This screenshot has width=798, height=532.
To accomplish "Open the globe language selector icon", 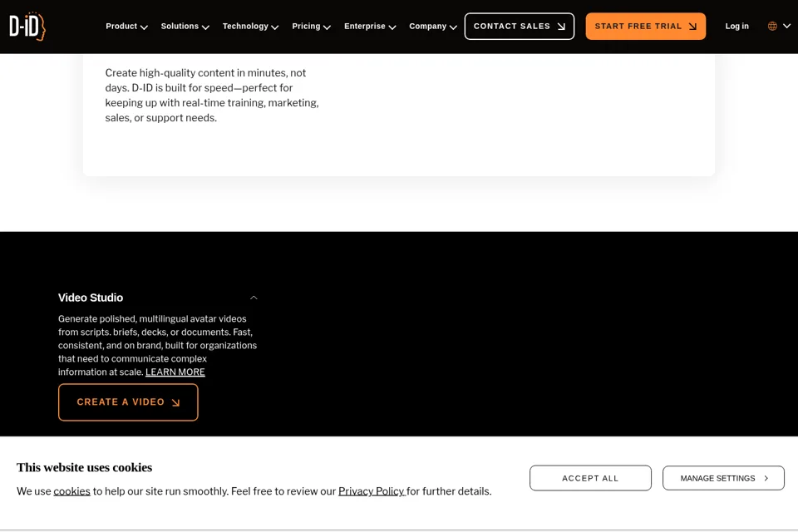I will tap(772, 26).
